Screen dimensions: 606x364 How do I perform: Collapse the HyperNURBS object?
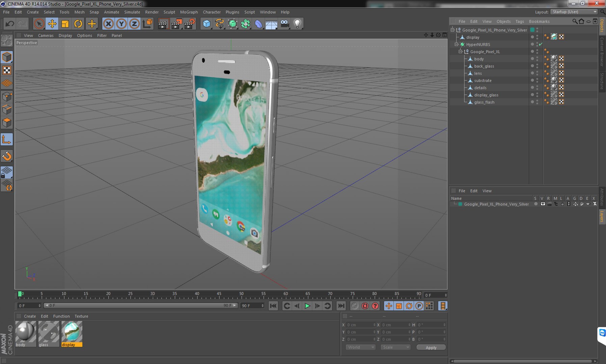(x=457, y=44)
